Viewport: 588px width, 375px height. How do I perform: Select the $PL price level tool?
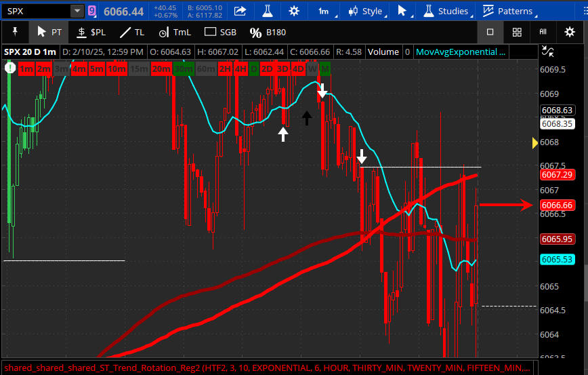point(91,32)
